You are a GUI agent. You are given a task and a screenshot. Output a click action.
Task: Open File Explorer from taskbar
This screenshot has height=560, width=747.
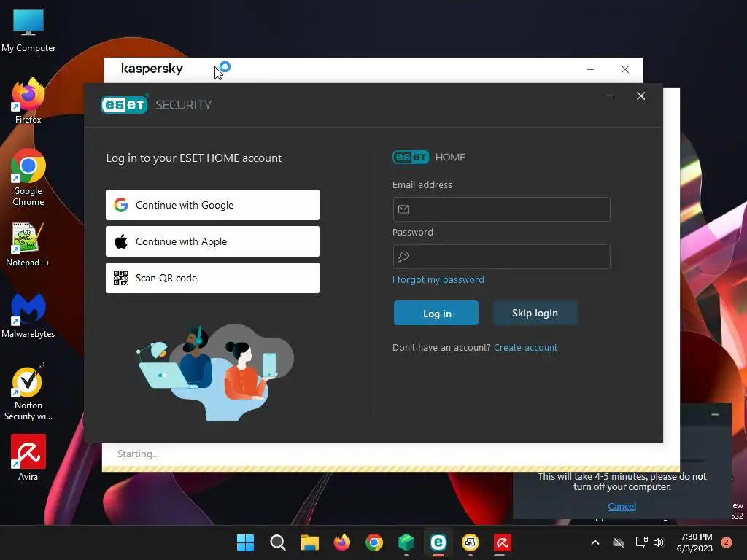click(x=309, y=542)
